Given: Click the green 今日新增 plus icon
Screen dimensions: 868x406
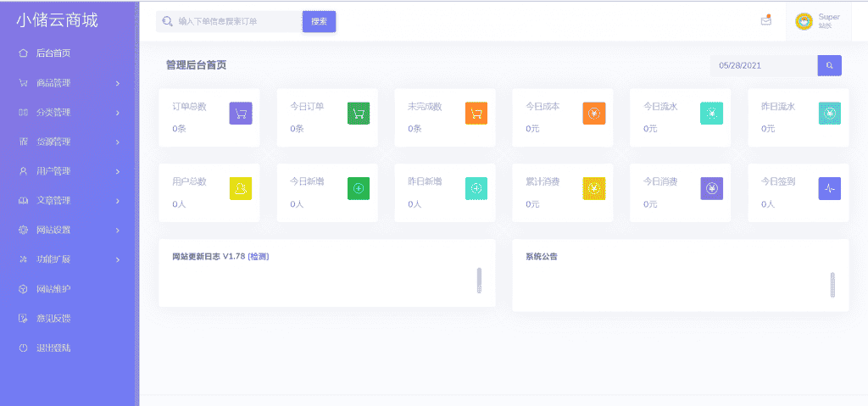Looking at the screenshot, I should click(359, 188).
